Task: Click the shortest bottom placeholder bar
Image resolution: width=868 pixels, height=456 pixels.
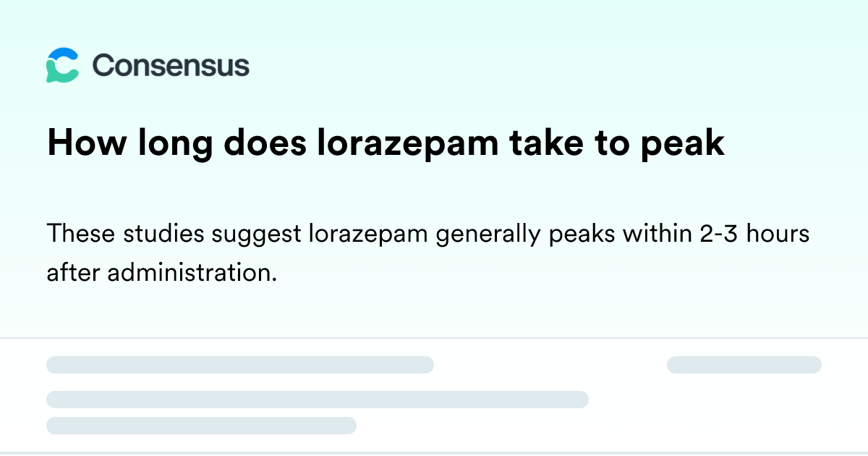Action: [x=201, y=426]
